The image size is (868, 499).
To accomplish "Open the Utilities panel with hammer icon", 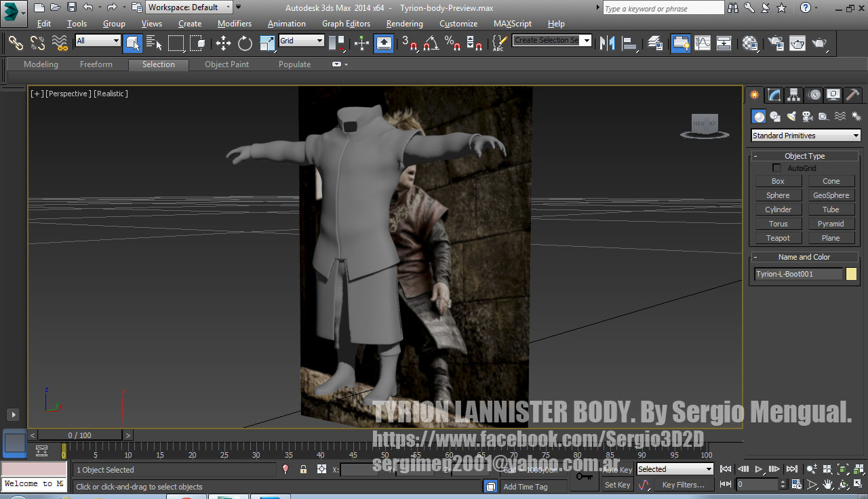I will (853, 95).
